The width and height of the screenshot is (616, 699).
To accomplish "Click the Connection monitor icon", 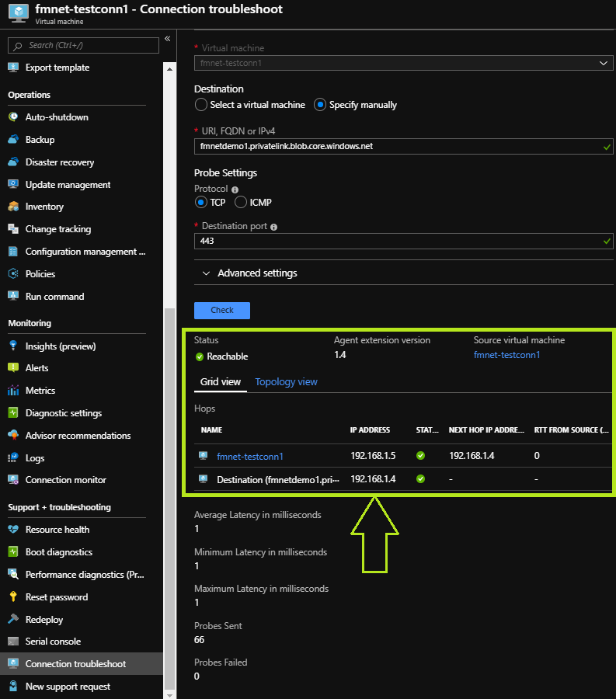I will pyautogui.click(x=13, y=480).
